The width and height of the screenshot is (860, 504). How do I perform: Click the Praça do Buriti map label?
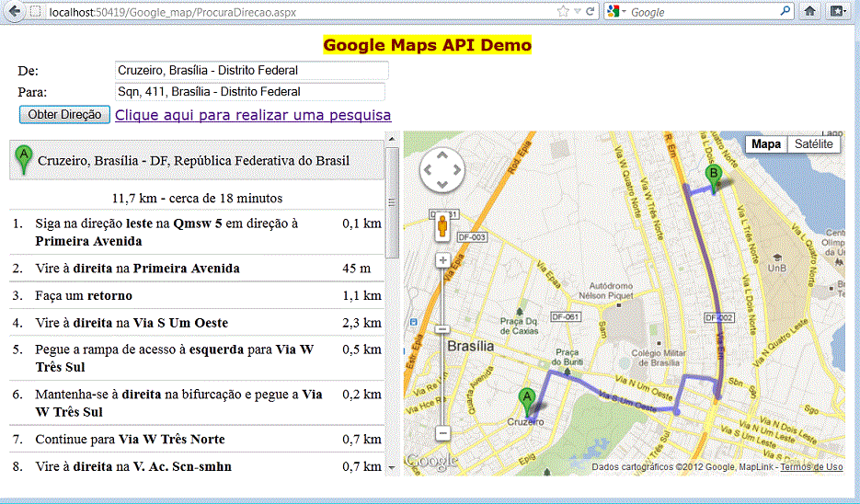pyautogui.click(x=567, y=357)
